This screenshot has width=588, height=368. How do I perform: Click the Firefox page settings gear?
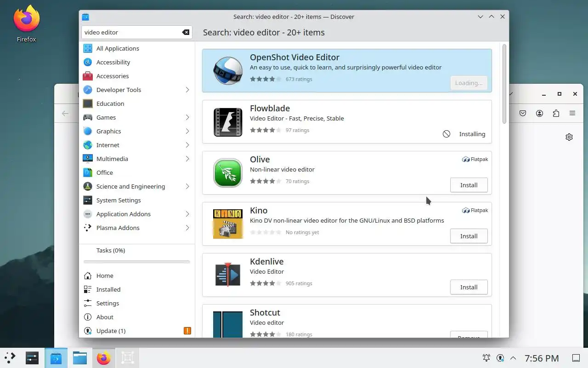pyautogui.click(x=569, y=137)
